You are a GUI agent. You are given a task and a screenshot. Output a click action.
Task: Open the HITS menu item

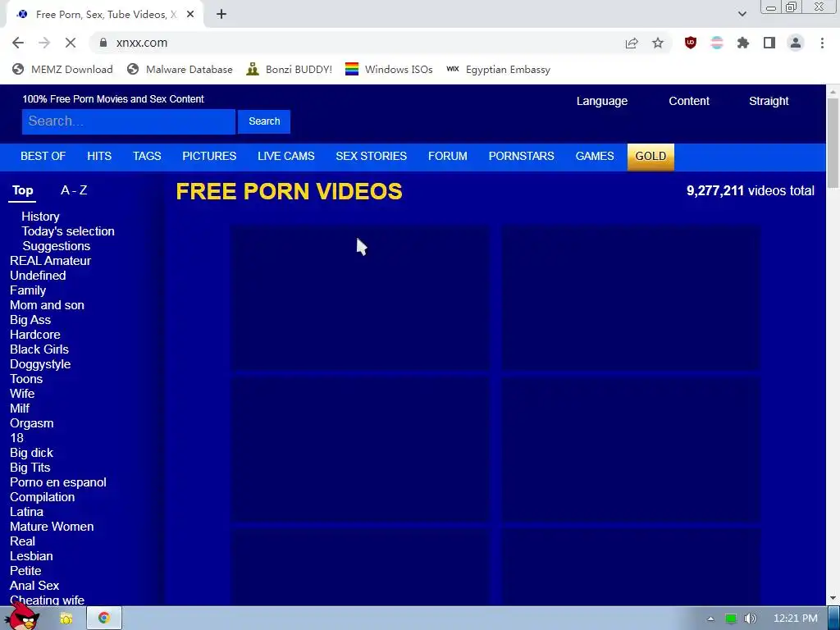tap(99, 157)
